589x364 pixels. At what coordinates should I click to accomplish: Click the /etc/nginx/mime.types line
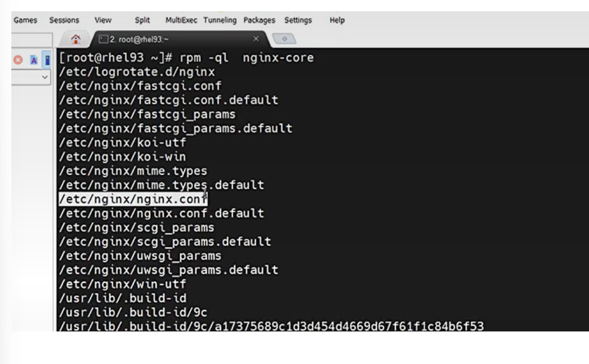pos(133,171)
